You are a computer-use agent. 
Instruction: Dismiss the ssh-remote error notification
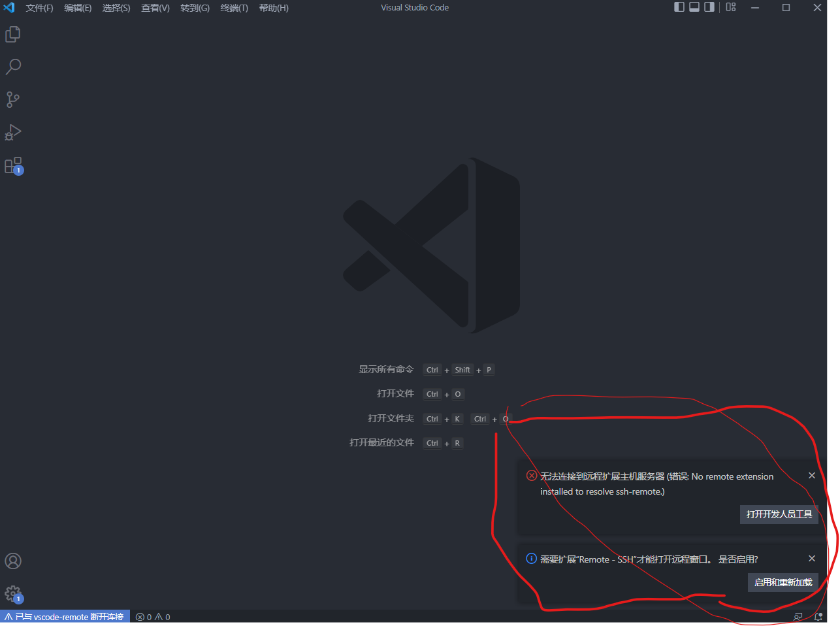[812, 476]
